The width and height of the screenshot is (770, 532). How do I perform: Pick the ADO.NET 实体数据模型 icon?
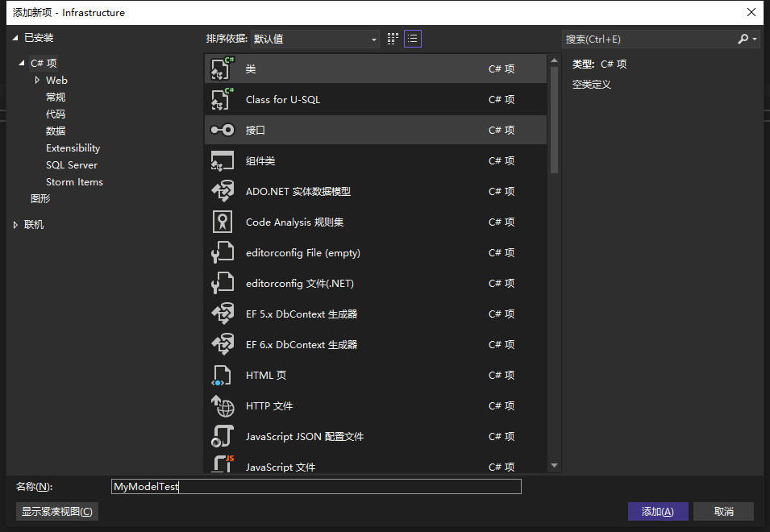222,192
